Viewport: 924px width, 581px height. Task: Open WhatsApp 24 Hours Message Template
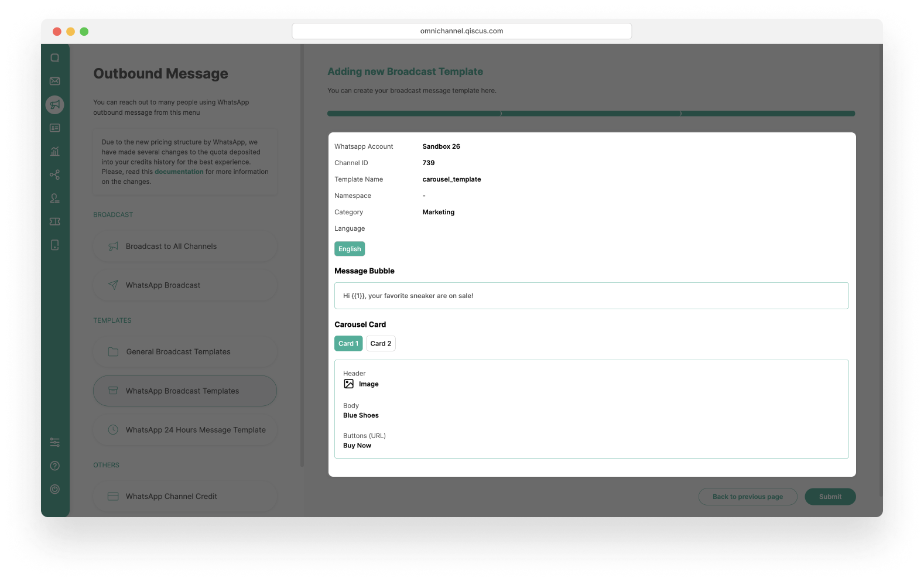click(185, 430)
